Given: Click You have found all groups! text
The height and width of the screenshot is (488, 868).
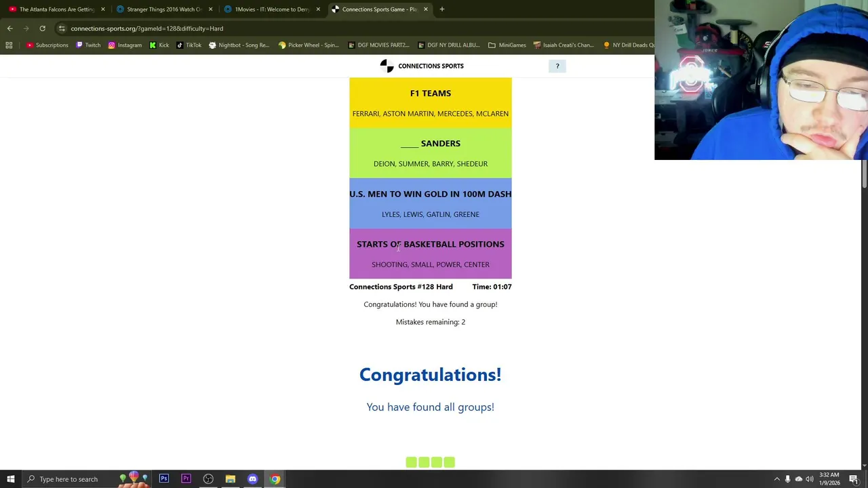Looking at the screenshot, I should coord(431,407).
